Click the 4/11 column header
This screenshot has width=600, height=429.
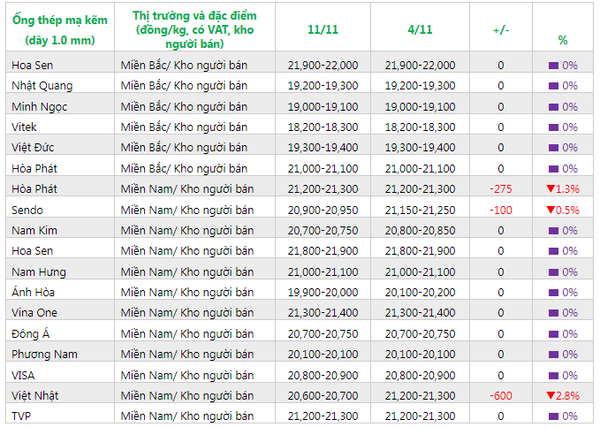[420, 31]
